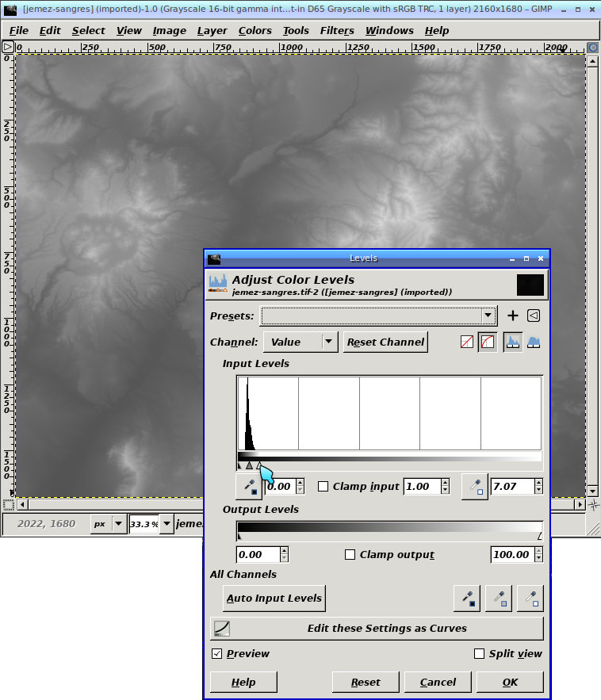Open the Filters menu
Image resolution: width=601 pixels, height=700 pixels.
click(x=337, y=30)
